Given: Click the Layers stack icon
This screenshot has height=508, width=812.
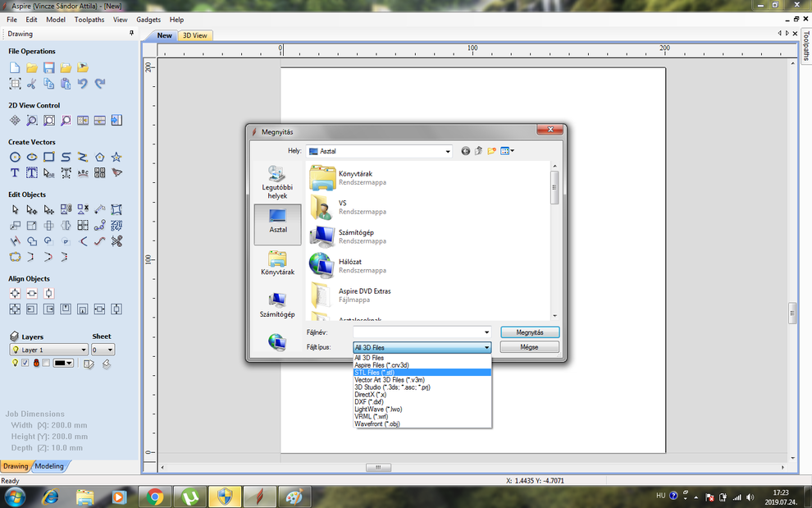Looking at the screenshot, I should pos(14,336).
